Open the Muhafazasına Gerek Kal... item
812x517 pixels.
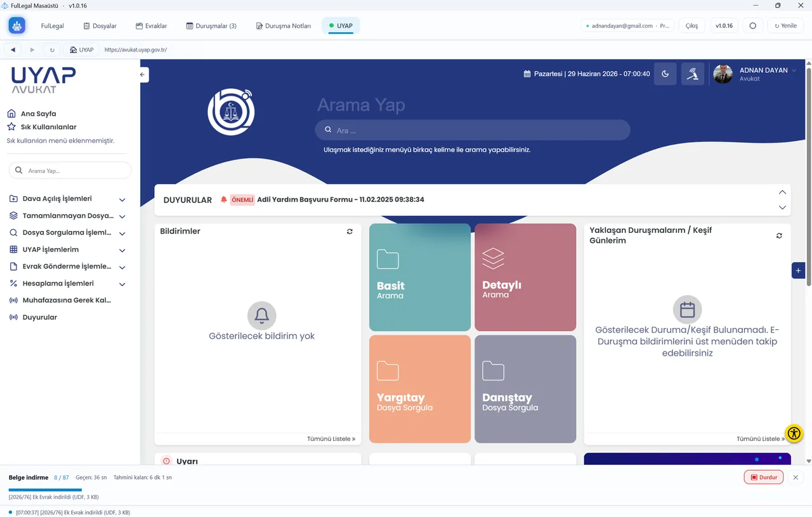click(x=60, y=300)
